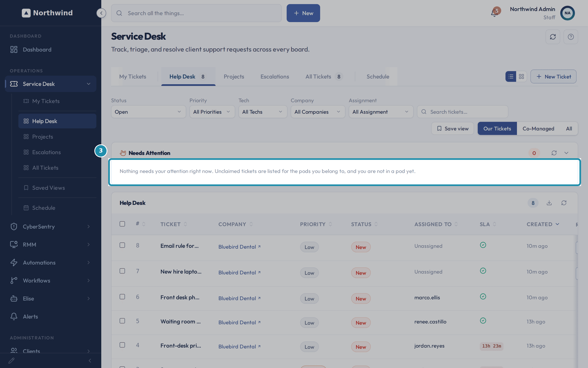588x368 pixels.
Task: Open the All Techs dropdown
Action: [263, 112]
